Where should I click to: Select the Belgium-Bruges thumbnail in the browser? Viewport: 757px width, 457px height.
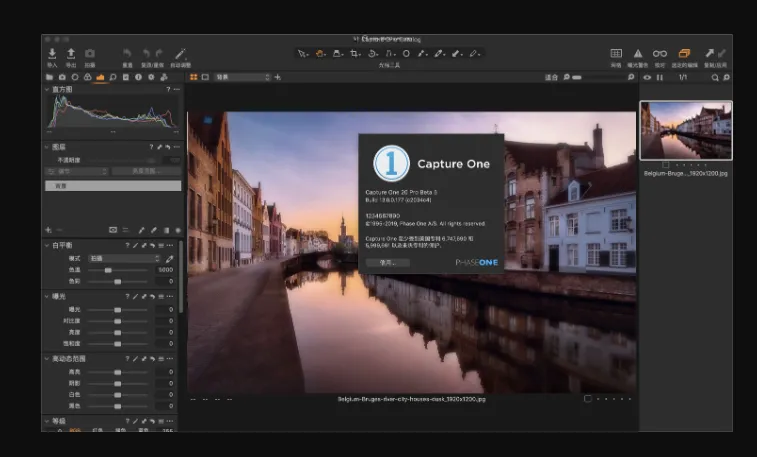(686, 130)
